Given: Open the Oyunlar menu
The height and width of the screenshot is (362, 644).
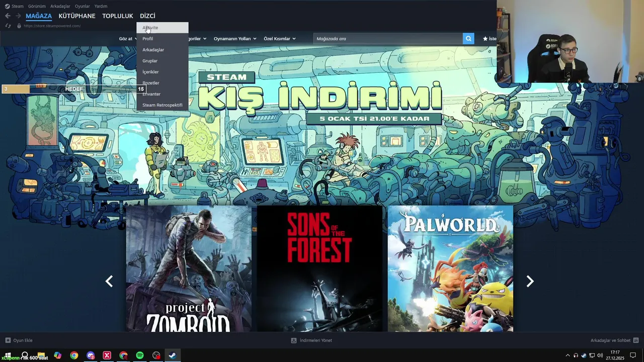Looking at the screenshot, I should (83, 6).
